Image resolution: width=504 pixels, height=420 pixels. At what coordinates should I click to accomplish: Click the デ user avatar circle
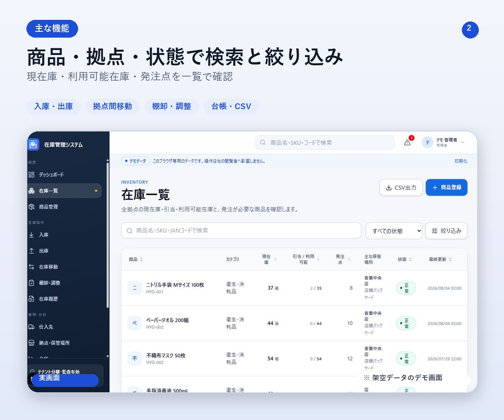pyautogui.click(x=428, y=143)
